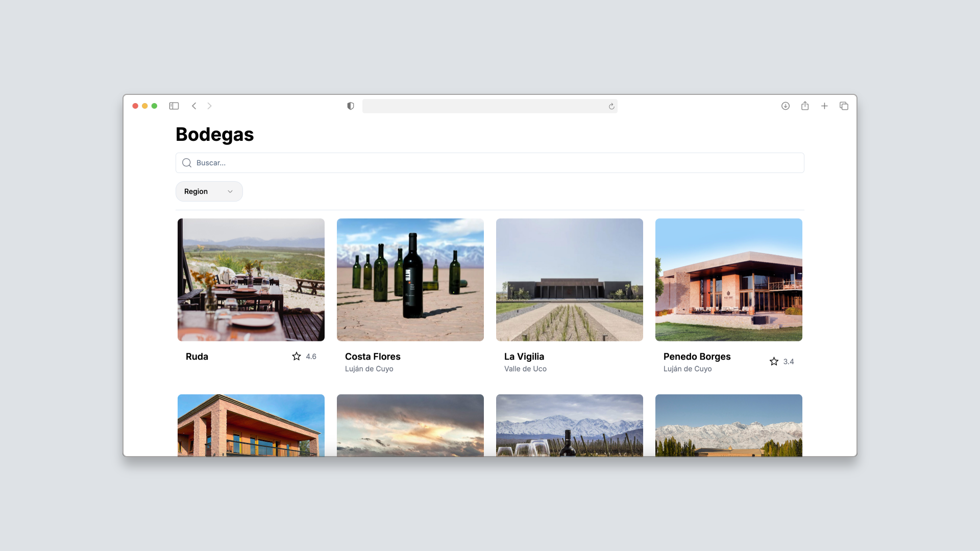Open the Share menu
The height and width of the screenshot is (551, 980).
[x=805, y=106]
